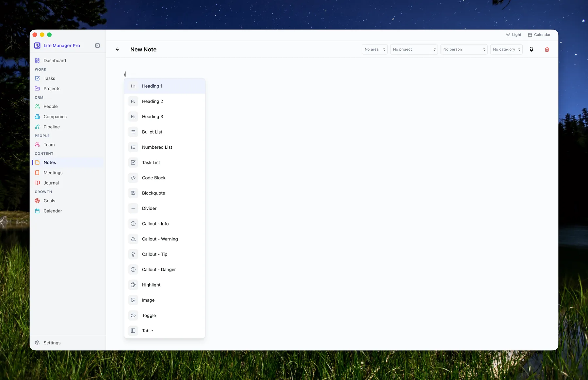Choose Callout - Info option
The height and width of the screenshot is (380, 588).
[x=165, y=224]
